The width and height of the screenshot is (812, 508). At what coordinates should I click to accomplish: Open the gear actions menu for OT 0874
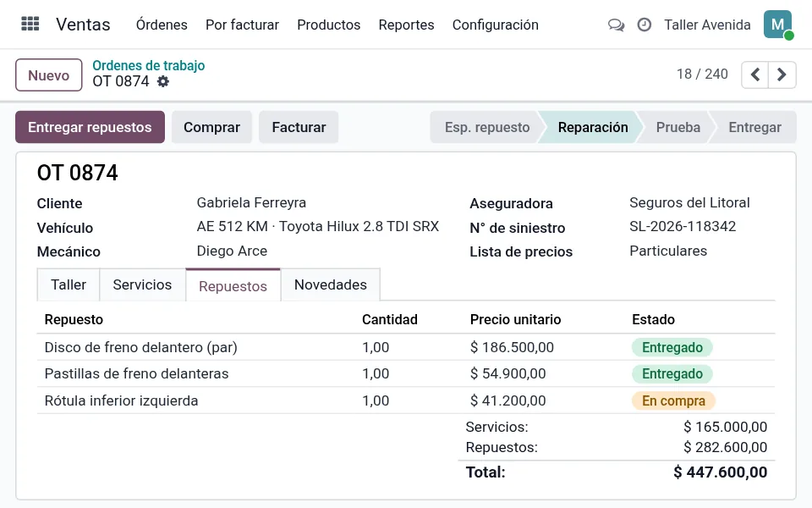point(163,81)
